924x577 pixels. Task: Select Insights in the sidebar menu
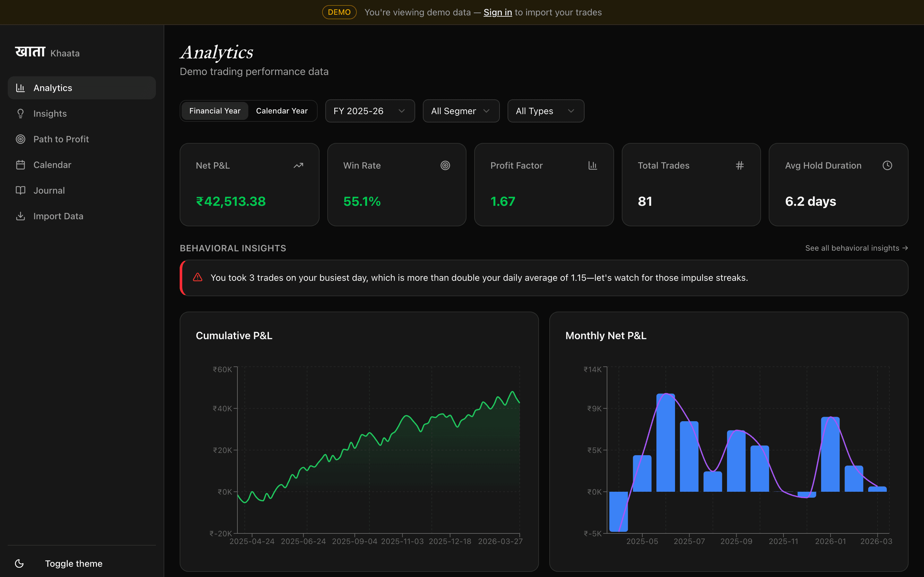coord(50,113)
